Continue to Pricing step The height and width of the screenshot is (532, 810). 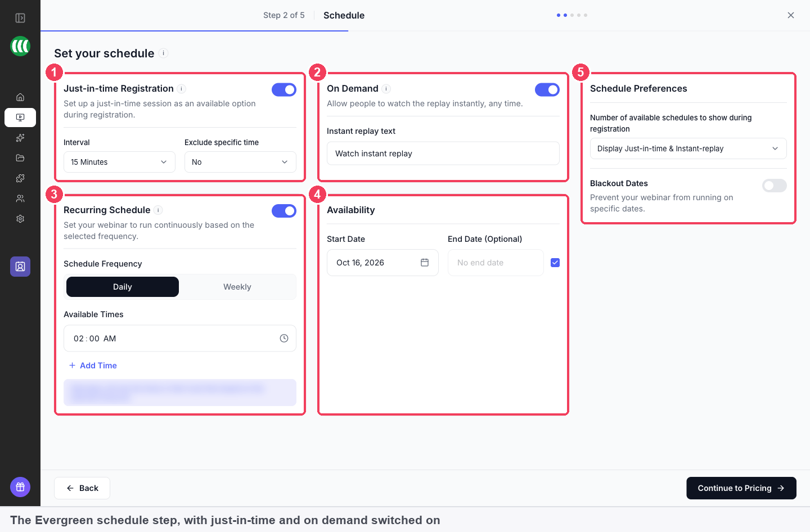[741, 488]
